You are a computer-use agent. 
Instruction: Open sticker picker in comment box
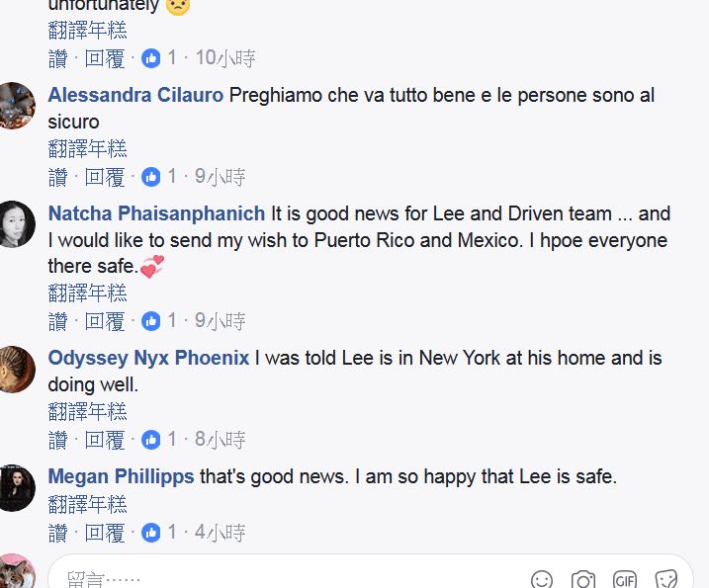pos(666,580)
